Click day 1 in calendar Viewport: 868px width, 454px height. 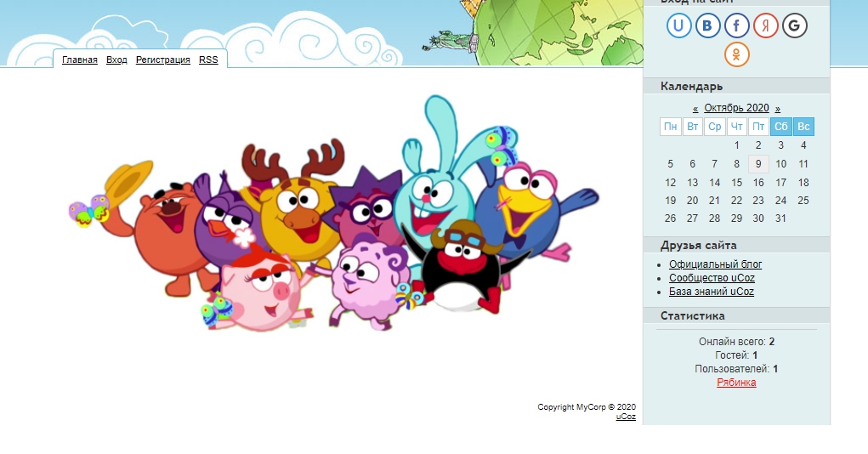(737, 145)
